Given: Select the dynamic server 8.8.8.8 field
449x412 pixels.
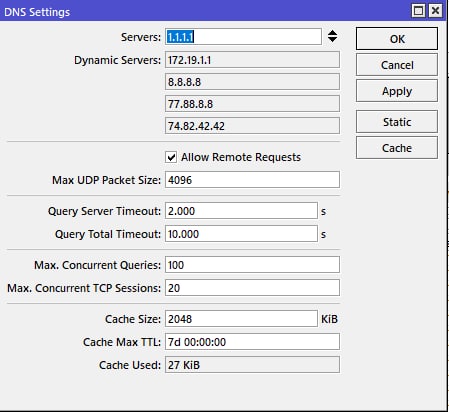Looking at the screenshot, I should coord(252,82).
